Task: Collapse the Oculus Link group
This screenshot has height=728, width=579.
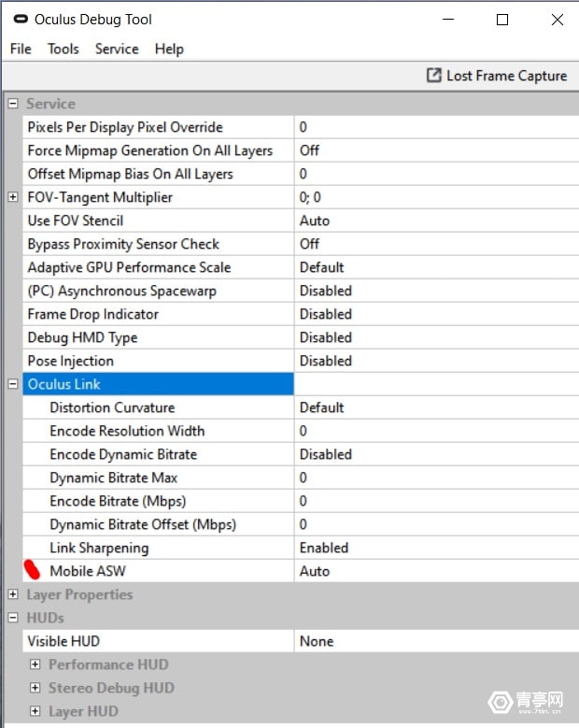Action: pyautogui.click(x=13, y=384)
